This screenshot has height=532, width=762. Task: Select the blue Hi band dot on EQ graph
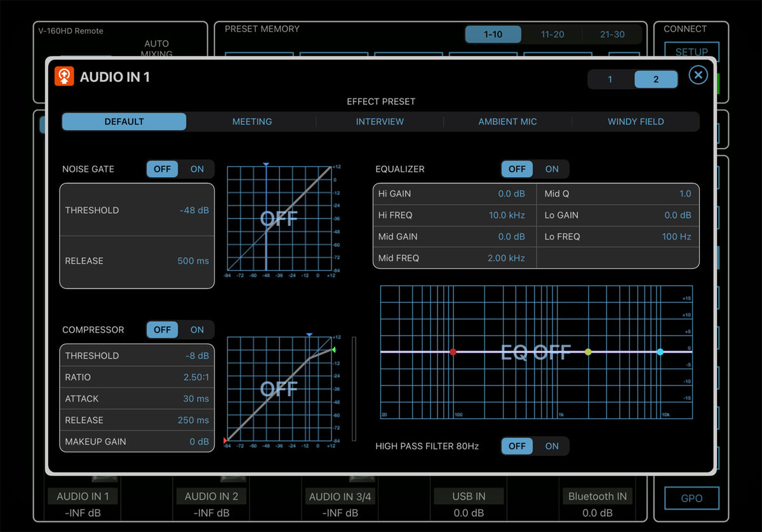[x=661, y=351]
